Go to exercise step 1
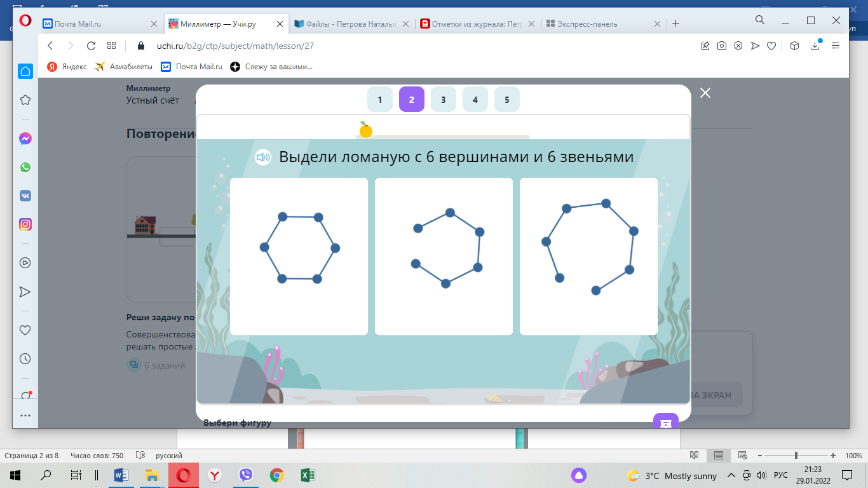Screen dimensions: 868x488 (x=380, y=99)
